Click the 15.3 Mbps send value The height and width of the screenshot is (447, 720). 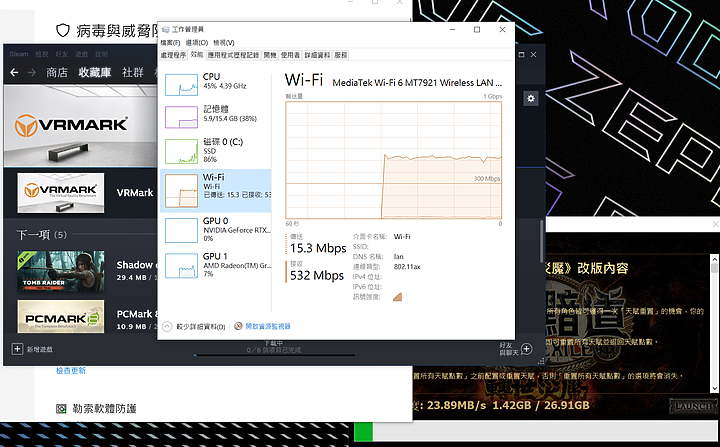pos(318,249)
